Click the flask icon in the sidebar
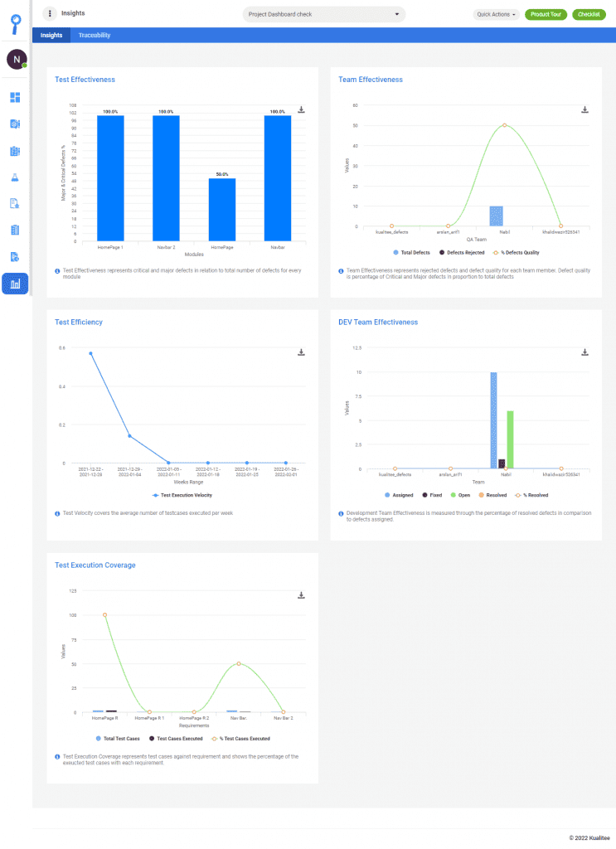This screenshot has height=849, width=616. point(16,177)
